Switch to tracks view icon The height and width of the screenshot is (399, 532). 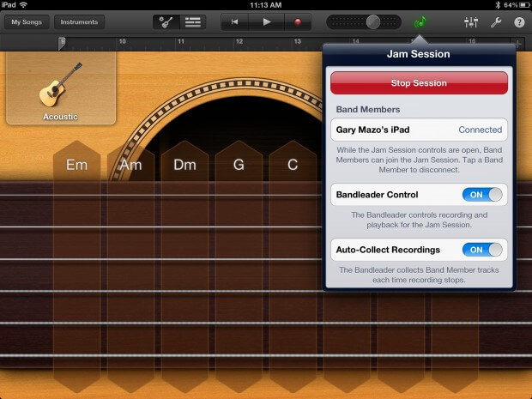pyautogui.click(x=193, y=22)
